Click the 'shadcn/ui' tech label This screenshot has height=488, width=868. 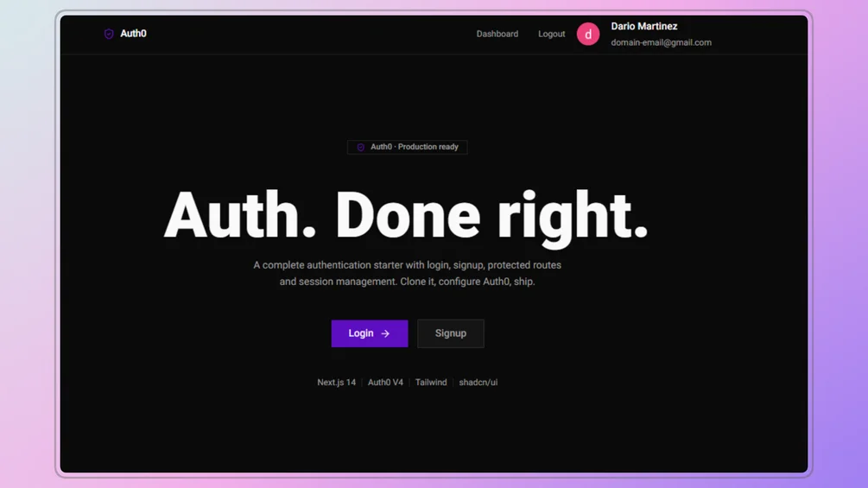pos(478,383)
